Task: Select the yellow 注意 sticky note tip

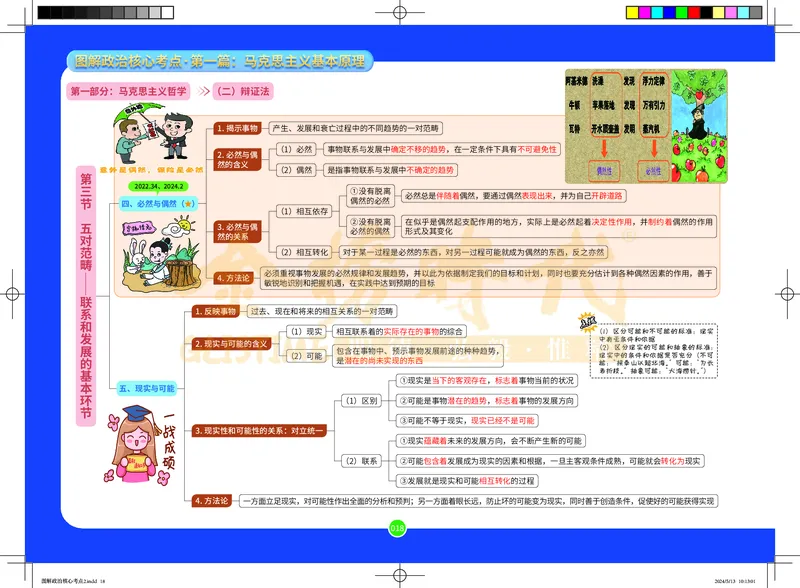Action: click(590, 321)
